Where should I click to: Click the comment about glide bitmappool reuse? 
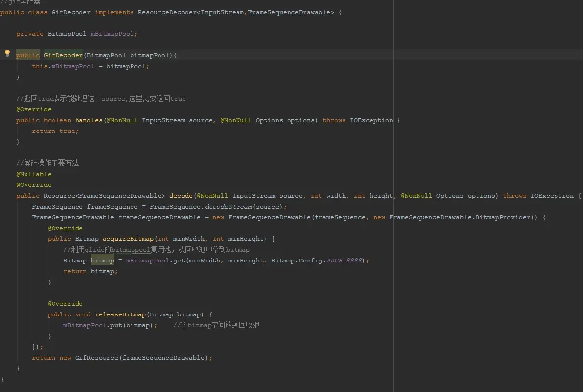(156, 250)
